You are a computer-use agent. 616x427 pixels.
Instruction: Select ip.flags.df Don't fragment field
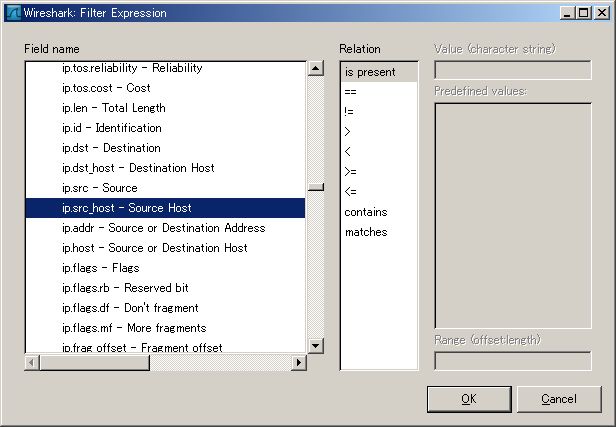coord(165,308)
